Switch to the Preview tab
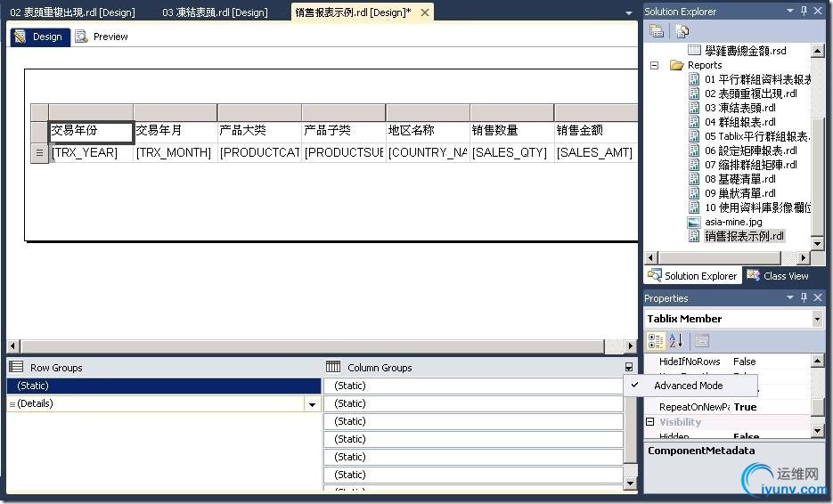 102,37
